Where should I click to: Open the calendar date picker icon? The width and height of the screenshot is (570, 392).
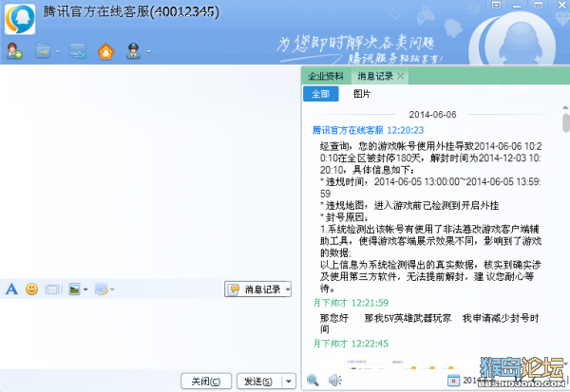[x=453, y=381]
